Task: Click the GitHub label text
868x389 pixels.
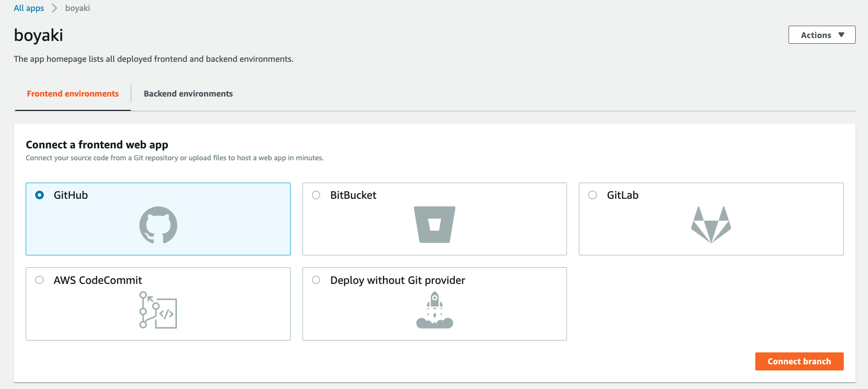Action: click(71, 195)
